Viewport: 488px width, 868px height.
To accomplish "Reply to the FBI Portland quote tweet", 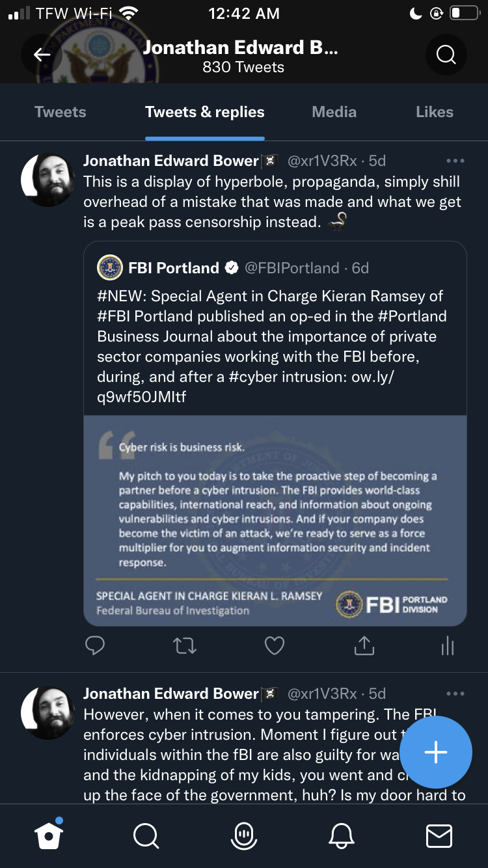I will [x=95, y=645].
